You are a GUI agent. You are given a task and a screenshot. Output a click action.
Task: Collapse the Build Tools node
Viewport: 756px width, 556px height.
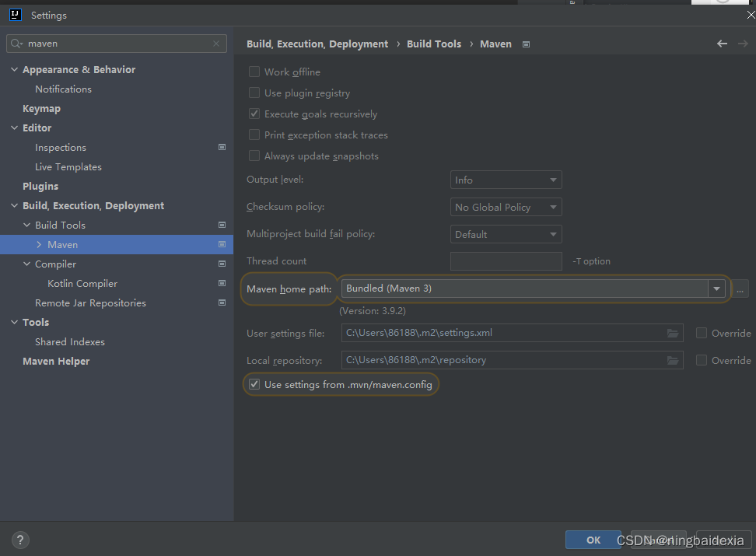26,225
